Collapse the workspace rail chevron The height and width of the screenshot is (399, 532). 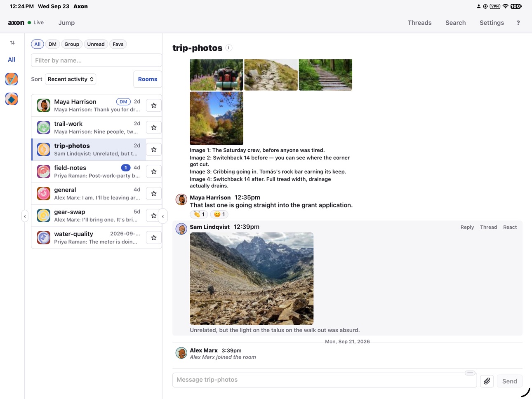(x=25, y=216)
